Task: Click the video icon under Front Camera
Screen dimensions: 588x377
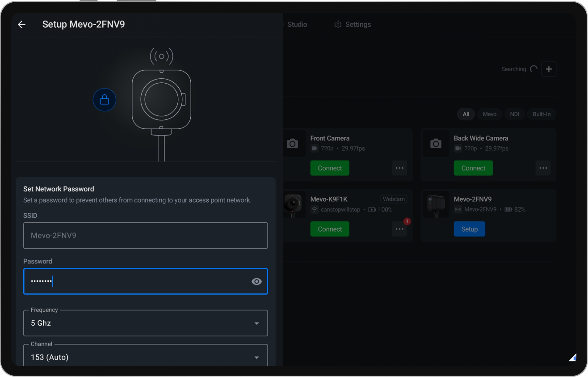Action: click(315, 148)
